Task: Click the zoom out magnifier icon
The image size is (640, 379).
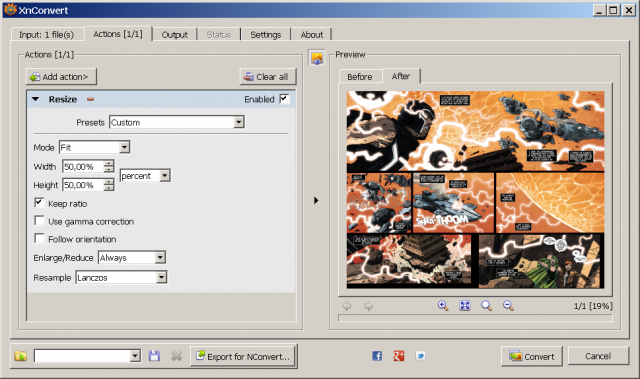Action: pos(508,306)
